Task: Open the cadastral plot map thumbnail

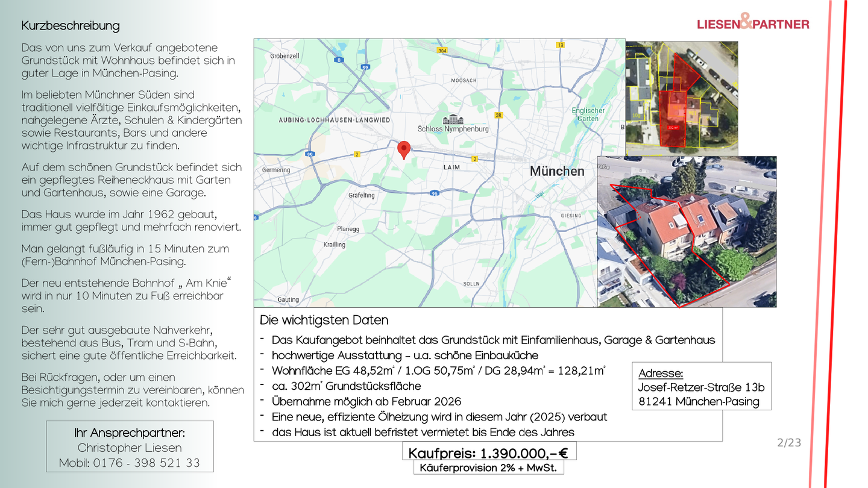Action: [x=681, y=94]
